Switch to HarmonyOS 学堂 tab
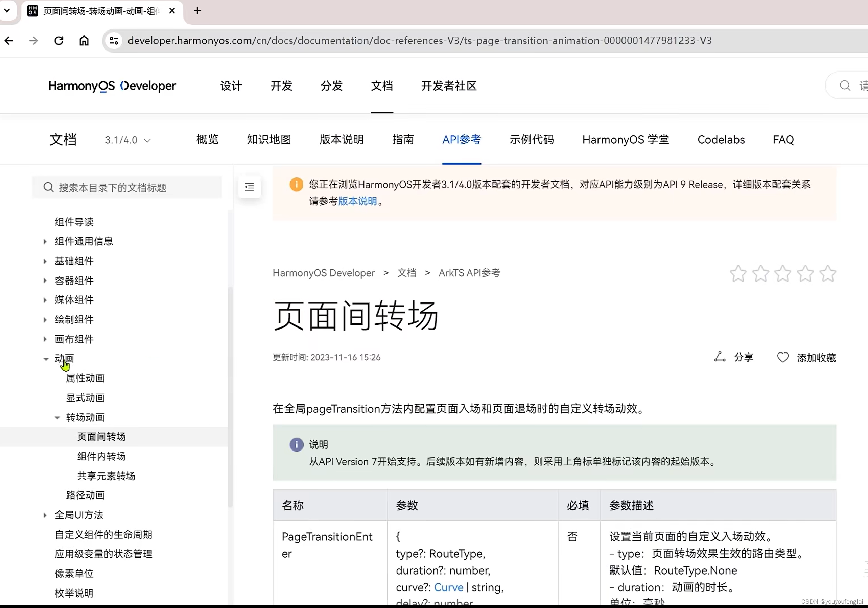Viewport: 868px width, 608px height. (626, 140)
